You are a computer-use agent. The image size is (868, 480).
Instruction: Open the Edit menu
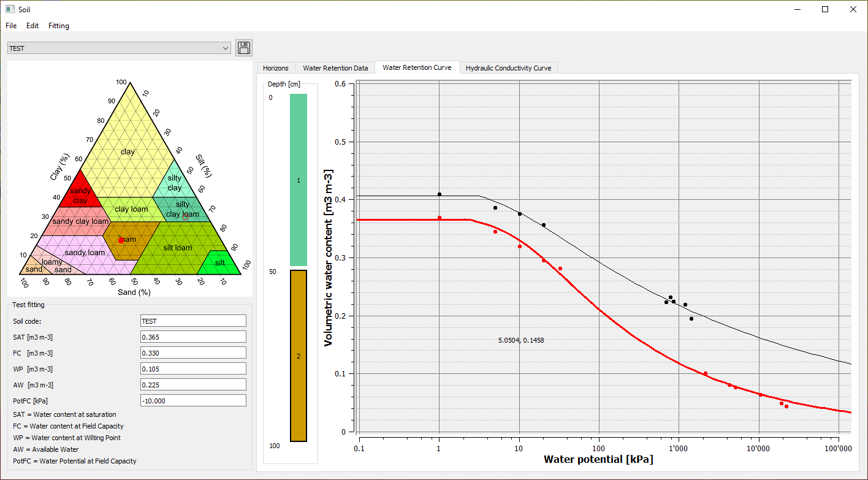pos(32,26)
